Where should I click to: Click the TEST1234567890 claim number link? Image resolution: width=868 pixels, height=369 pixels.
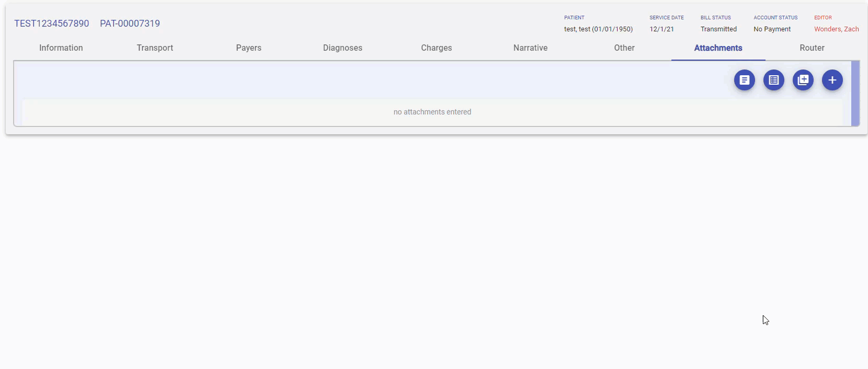[x=51, y=24]
